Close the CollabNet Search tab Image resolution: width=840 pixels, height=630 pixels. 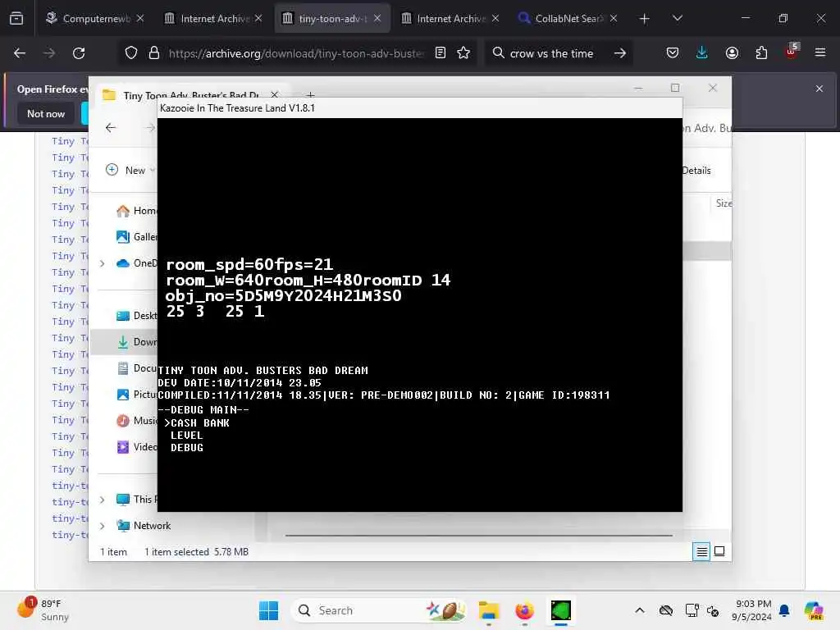tap(614, 18)
